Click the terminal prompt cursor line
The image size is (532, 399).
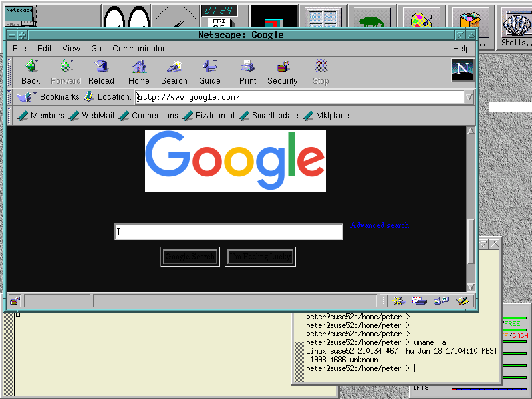362,368
